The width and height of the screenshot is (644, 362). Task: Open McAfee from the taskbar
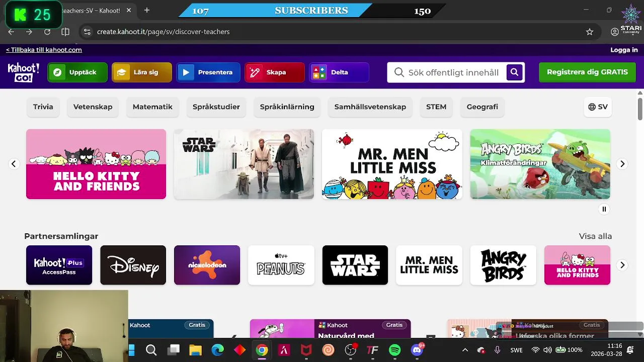[x=306, y=350]
